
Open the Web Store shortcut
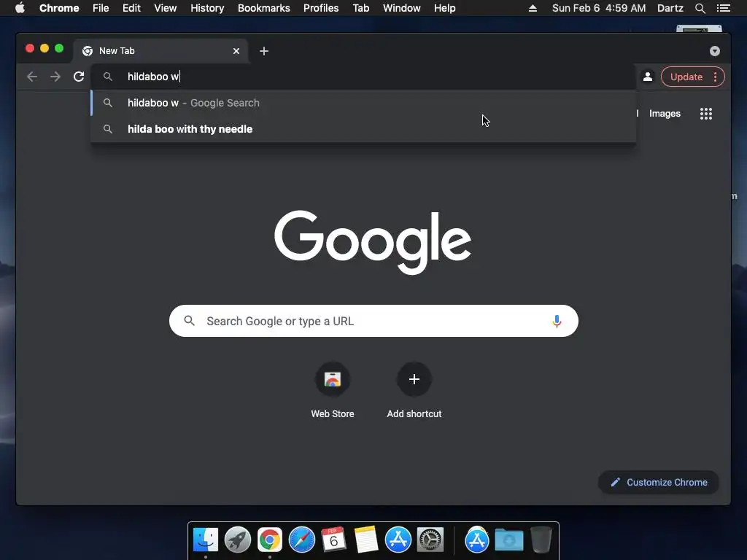point(333,391)
